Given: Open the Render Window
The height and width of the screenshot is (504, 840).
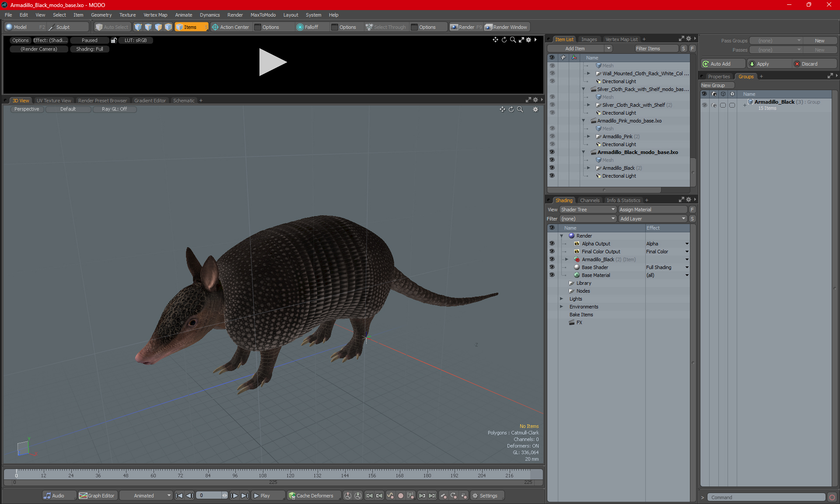Looking at the screenshot, I should click(x=507, y=27).
